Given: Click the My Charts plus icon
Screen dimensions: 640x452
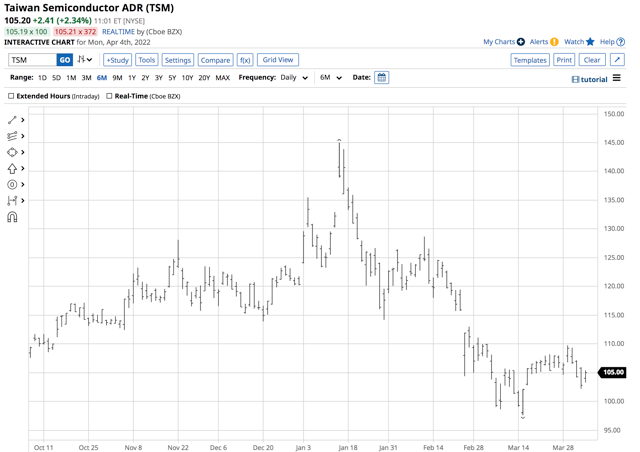Looking at the screenshot, I should coord(521,42).
